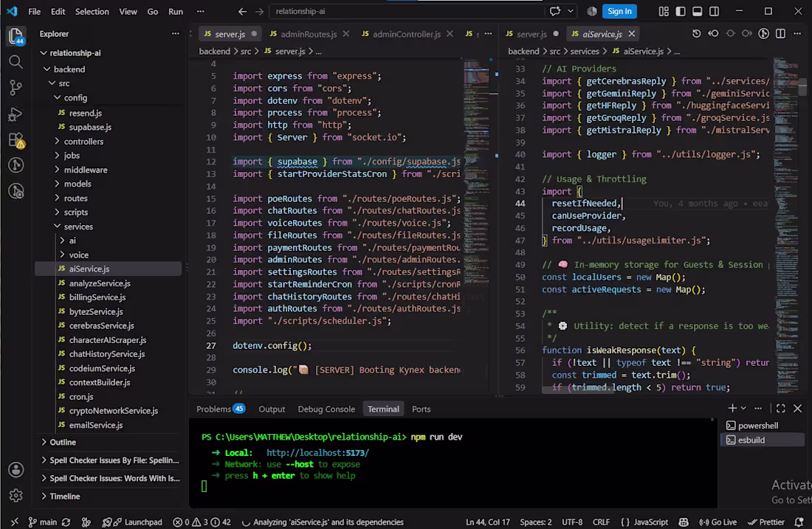Switch to the adminController.js editor tab
812x529 pixels.
(x=407, y=34)
